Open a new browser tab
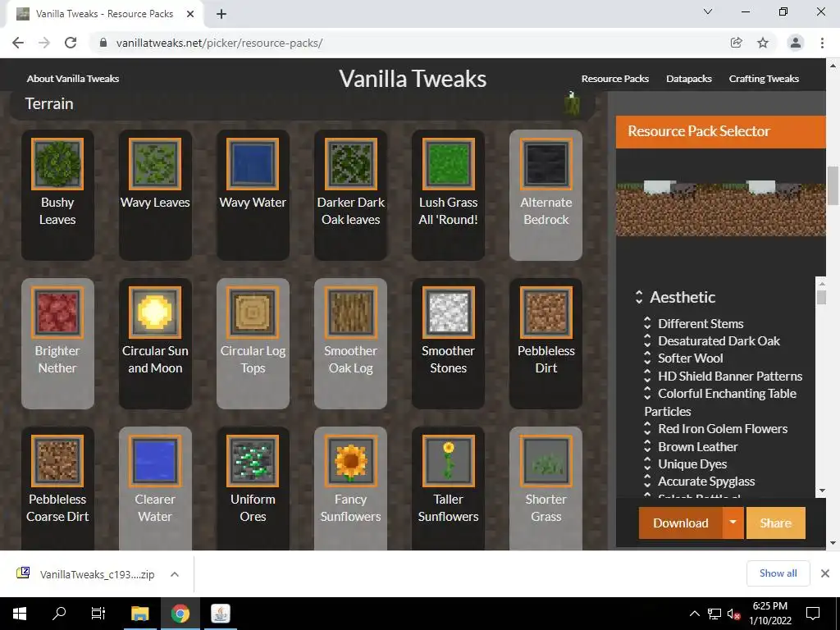This screenshot has height=630, width=840. (221, 15)
